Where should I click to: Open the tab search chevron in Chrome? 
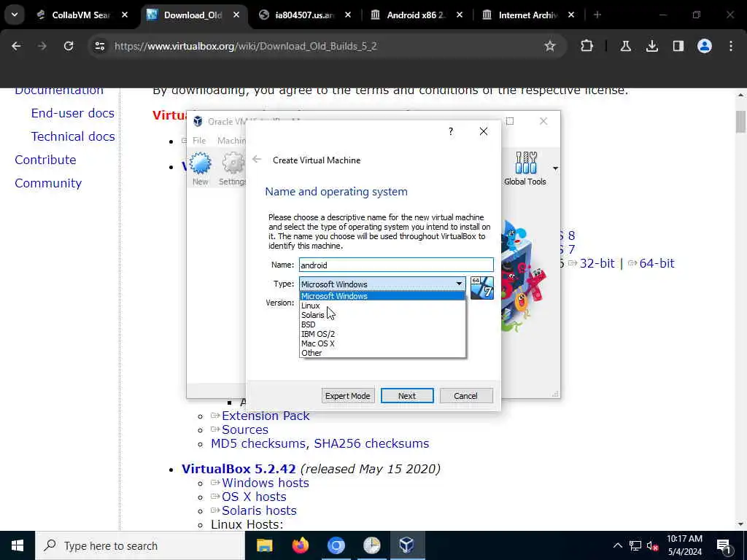click(15, 15)
